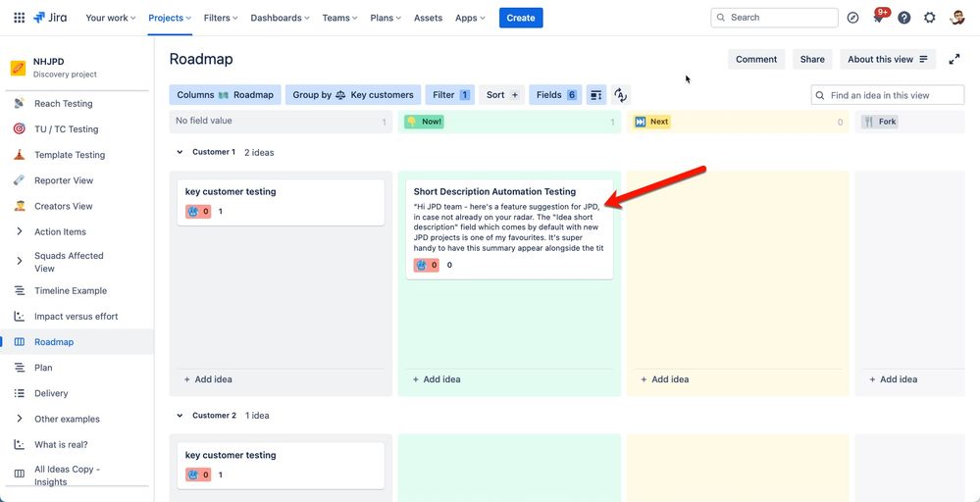Screen dimensions: 980x502
Task: Click the Share button
Action: pos(812,59)
